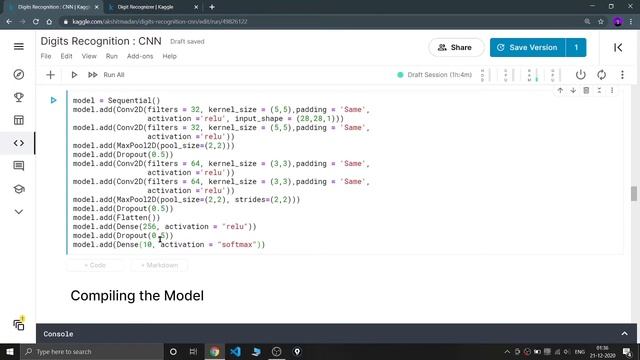This screenshot has width=640, height=360.
Task: Click the CPU usage meter
Action: [509, 75]
